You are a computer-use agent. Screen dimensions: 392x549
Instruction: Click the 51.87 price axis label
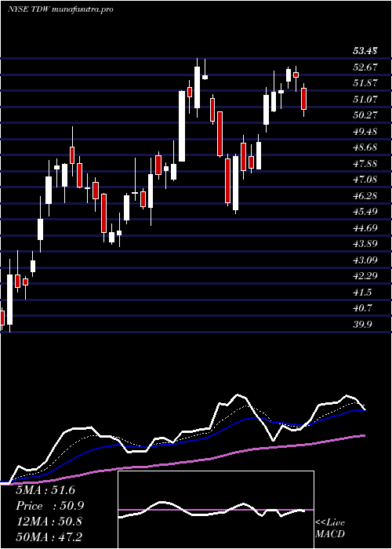pyautogui.click(x=365, y=83)
